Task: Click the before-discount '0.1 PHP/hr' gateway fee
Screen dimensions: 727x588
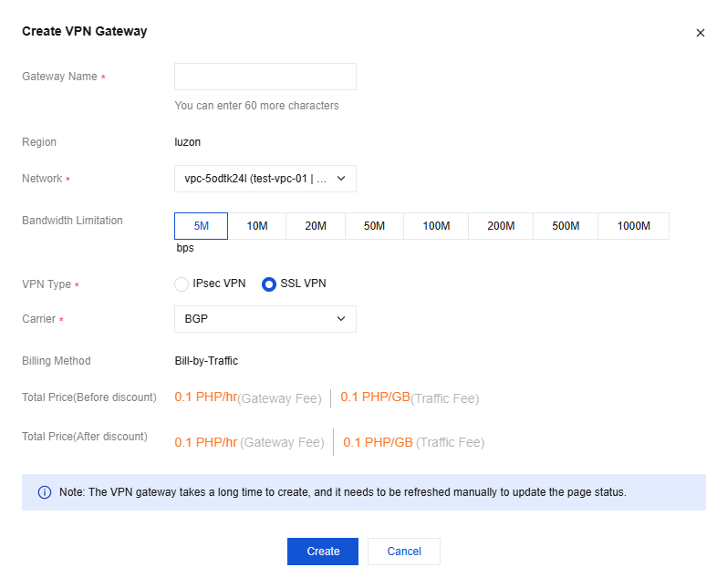Action: coord(206,397)
